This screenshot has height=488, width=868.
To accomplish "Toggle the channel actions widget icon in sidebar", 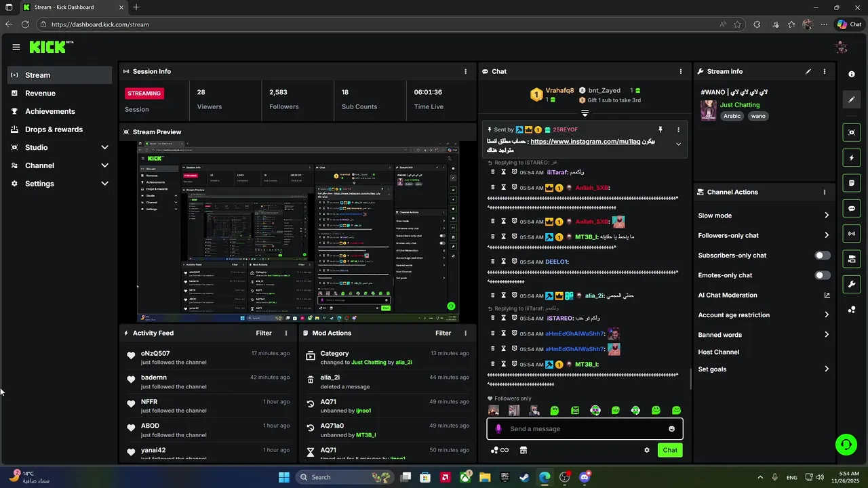I will [x=852, y=259].
